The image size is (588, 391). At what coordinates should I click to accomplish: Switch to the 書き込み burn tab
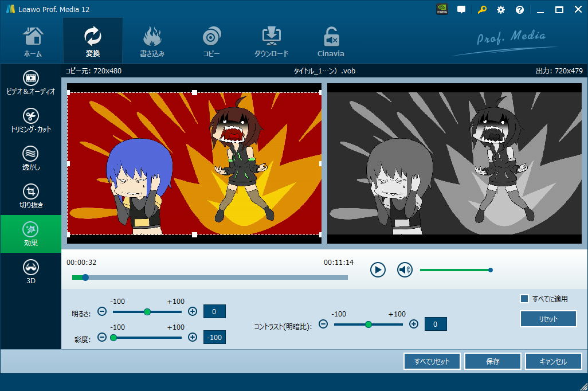pyautogui.click(x=152, y=42)
